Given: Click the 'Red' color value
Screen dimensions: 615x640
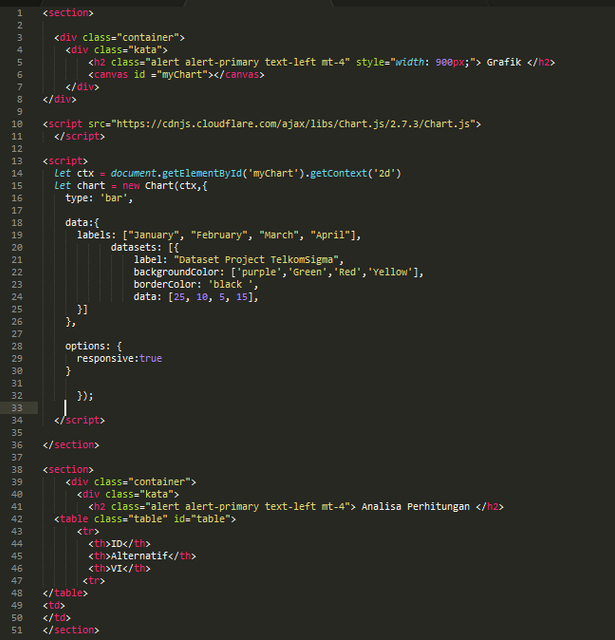Looking at the screenshot, I should (348, 272).
